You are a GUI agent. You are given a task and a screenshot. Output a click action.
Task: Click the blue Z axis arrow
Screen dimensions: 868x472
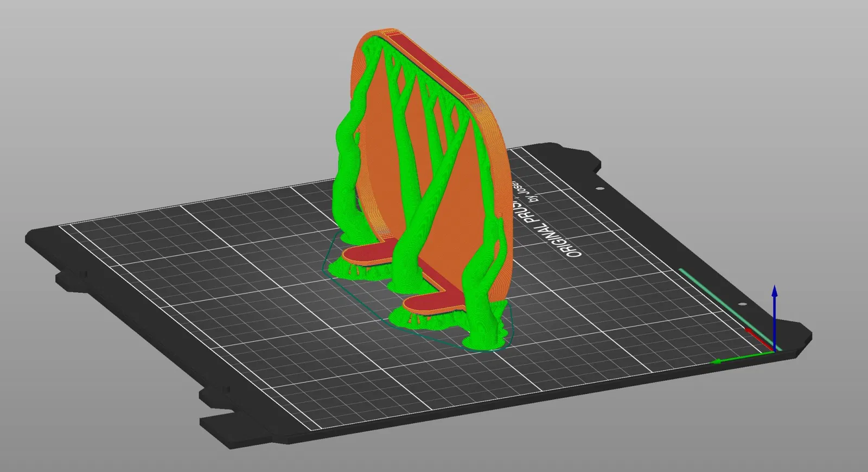pyautogui.click(x=775, y=317)
